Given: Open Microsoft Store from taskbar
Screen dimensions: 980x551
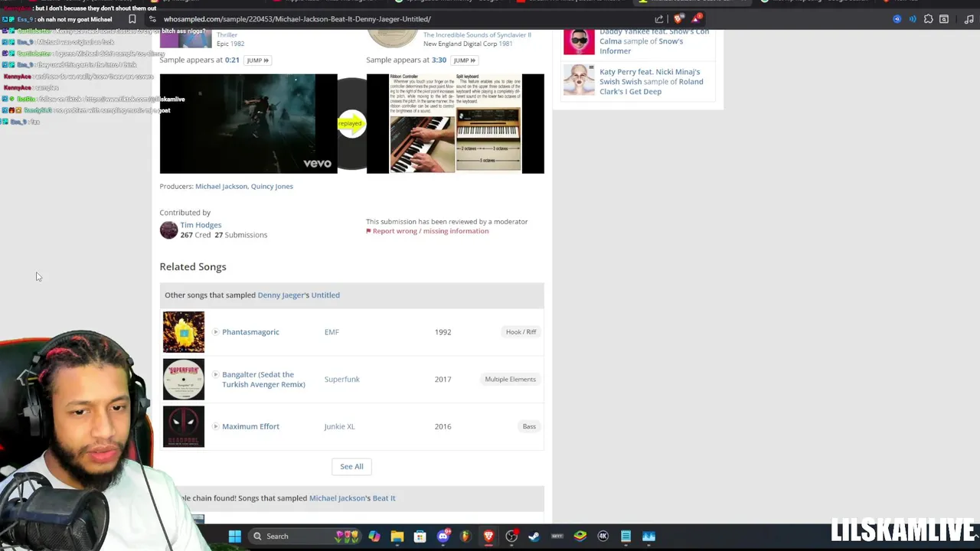Looking at the screenshot, I should (420, 536).
